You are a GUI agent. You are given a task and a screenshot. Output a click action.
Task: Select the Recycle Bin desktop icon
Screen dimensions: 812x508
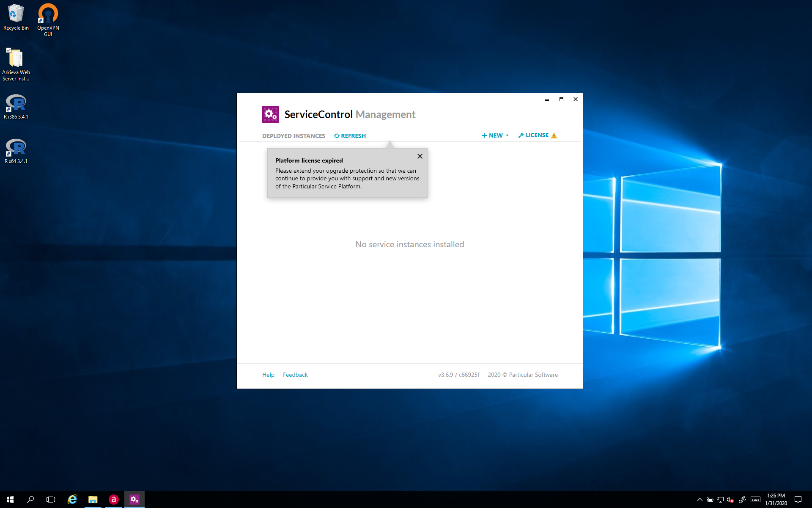point(16,17)
